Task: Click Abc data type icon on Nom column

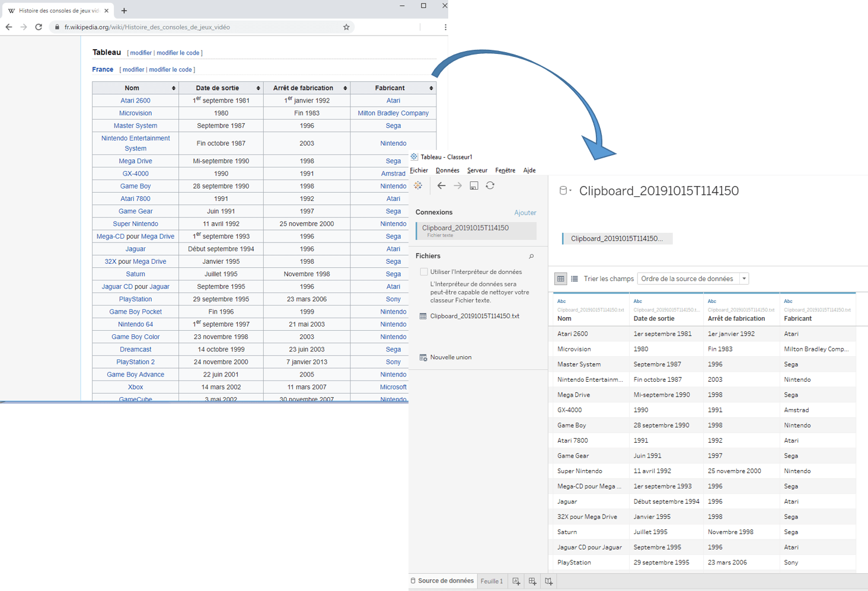Action: coord(561,301)
